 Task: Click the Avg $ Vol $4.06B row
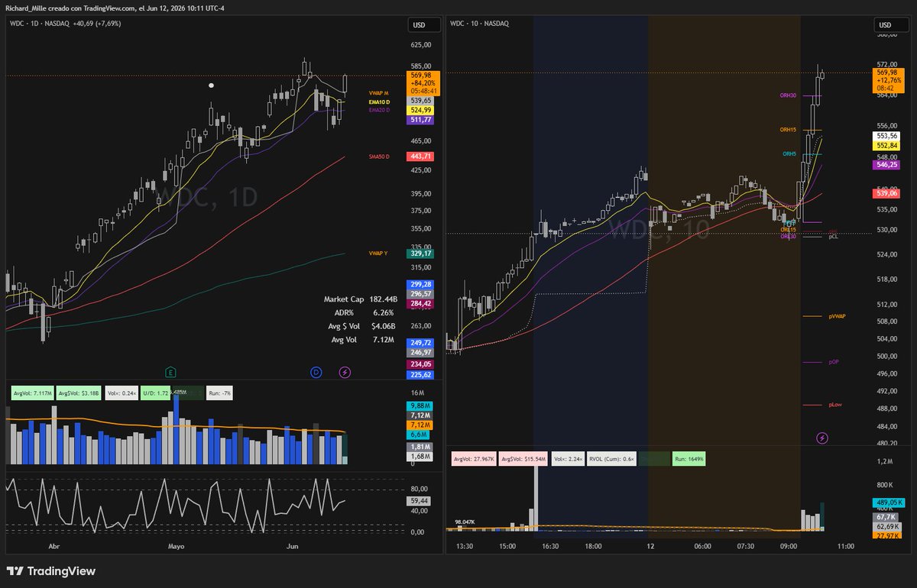(x=360, y=326)
